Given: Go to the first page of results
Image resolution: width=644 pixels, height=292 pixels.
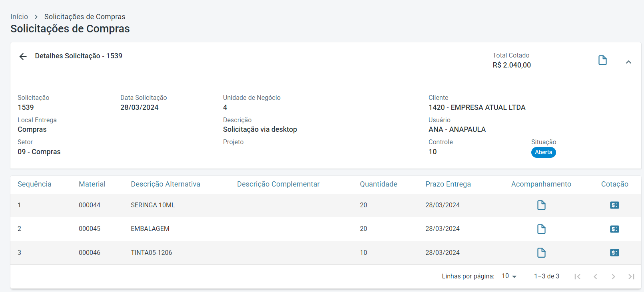Looking at the screenshot, I should (577, 276).
